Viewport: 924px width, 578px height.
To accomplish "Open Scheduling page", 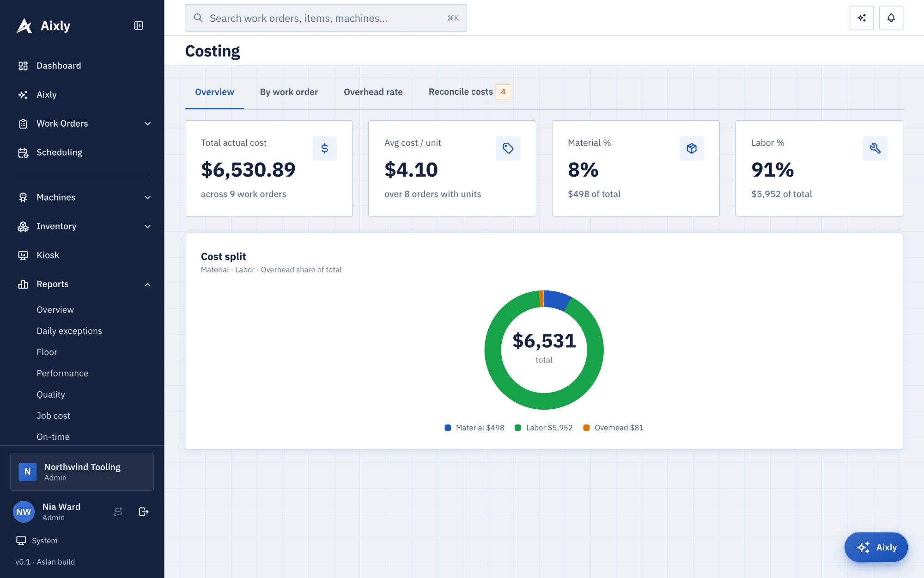I will (82, 153).
